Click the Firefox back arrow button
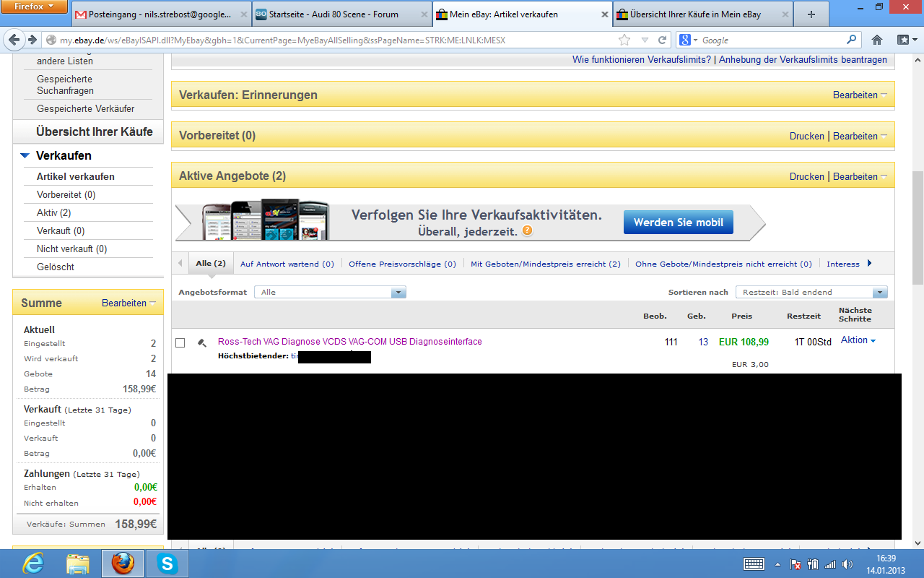This screenshot has height=578, width=924. click(13, 40)
